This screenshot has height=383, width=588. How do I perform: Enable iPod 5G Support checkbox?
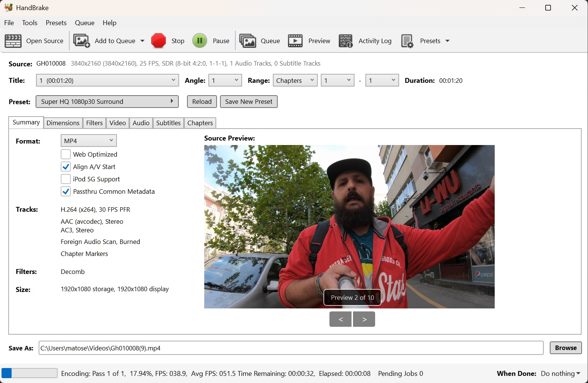[x=66, y=179]
